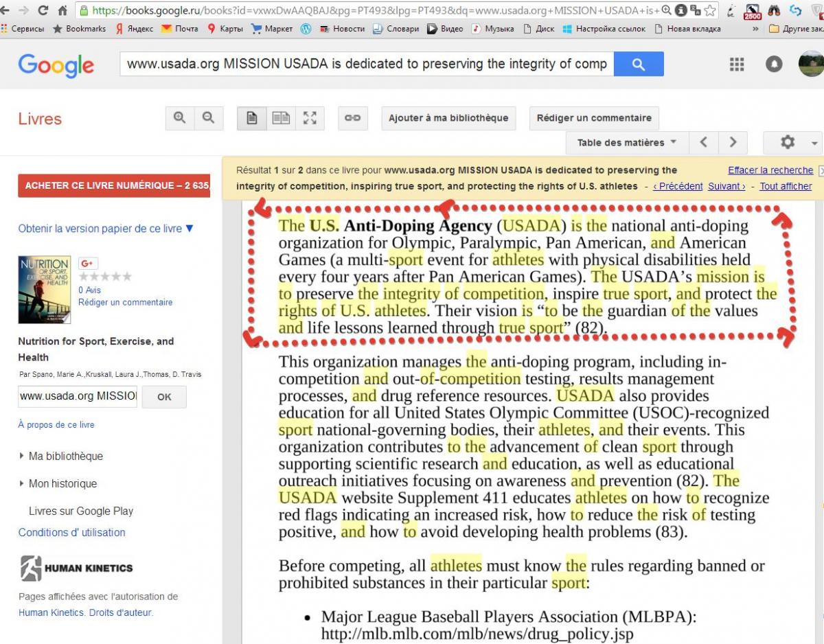Image resolution: width=824 pixels, height=644 pixels.
Task: Open Яндекс bookmark
Action: coord(134,29)
